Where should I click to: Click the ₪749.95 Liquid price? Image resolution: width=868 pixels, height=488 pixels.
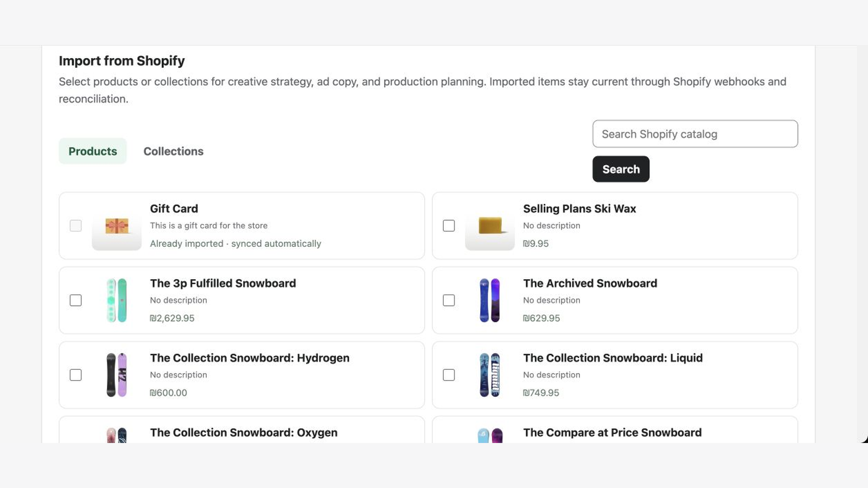pyautogui.click(x=541, y=393)
